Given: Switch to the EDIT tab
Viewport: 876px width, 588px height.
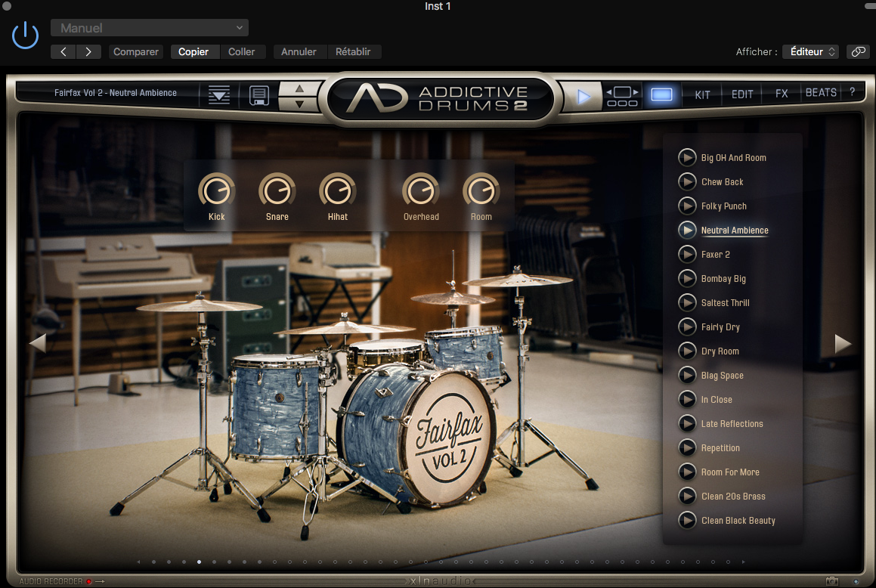Looking at the screenshot, I should 741,93.
